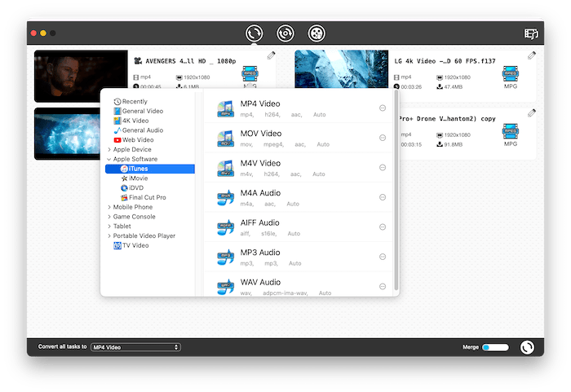
Task: Open the Convert tab icon in top toolbar
Action: (255, 33)
